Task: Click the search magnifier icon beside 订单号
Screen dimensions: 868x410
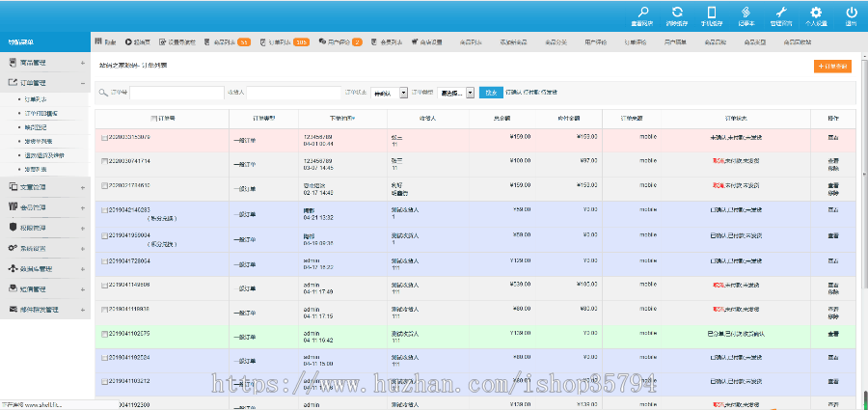Action: [103, 93]
